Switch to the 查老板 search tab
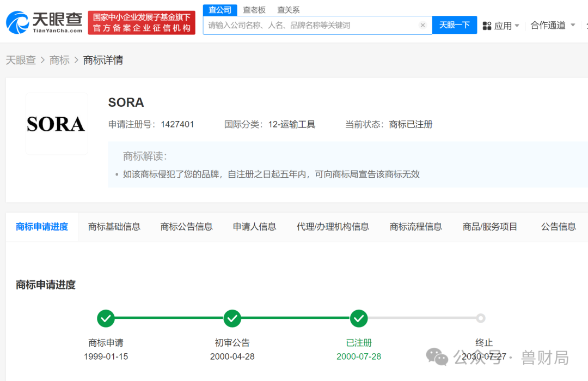The height and width of the screenshot is (381, 588). 254,10
